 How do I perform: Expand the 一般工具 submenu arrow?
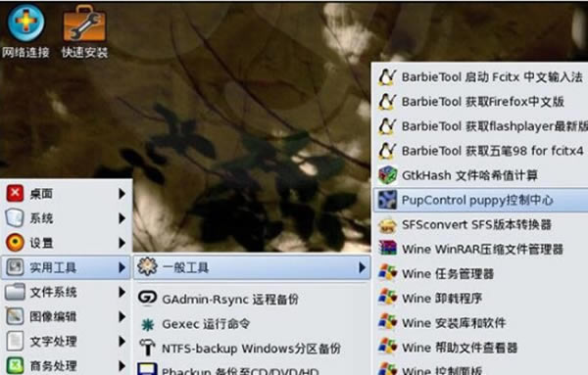(x=362, y=267)
